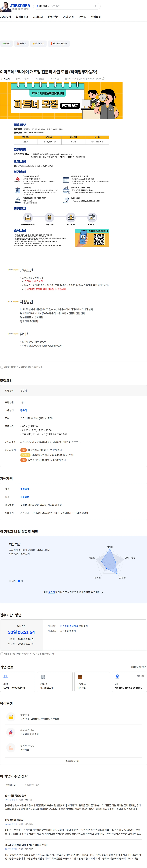147x868 pixels.
Task: Select the 휴양시설 benefit tag
Action: [21, 43]
